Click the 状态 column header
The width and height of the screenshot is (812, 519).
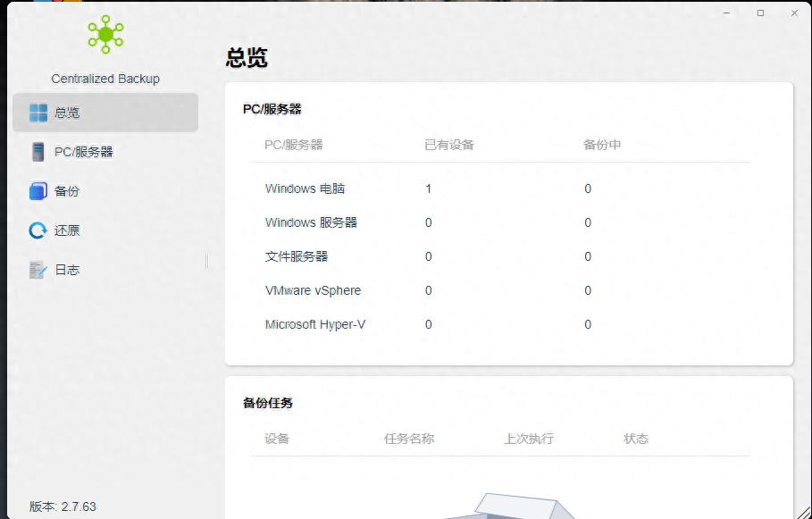pyautogui.click(x=635, y=439)
